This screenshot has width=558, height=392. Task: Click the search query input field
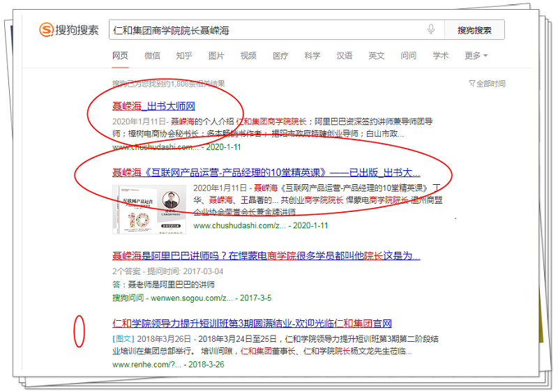pyautogui.click(x=265, y=30)
